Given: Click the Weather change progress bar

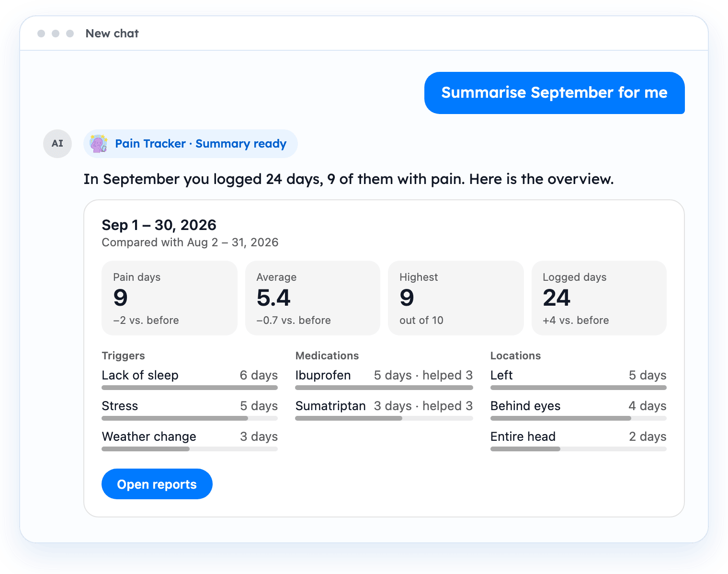Looking at the screenshot, I should [190, 449].
